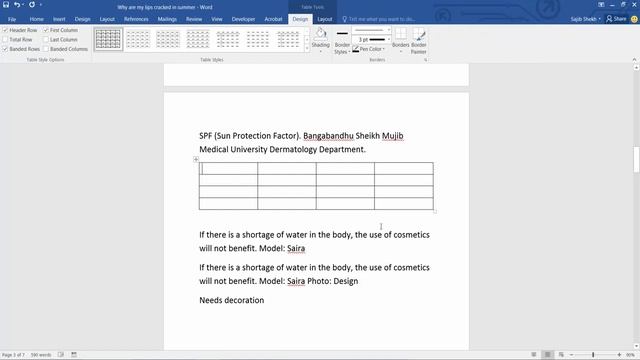The height and width of the screenshot is (360, 640).
Task: Click the word count in status bar
Action: coord(41,355)
